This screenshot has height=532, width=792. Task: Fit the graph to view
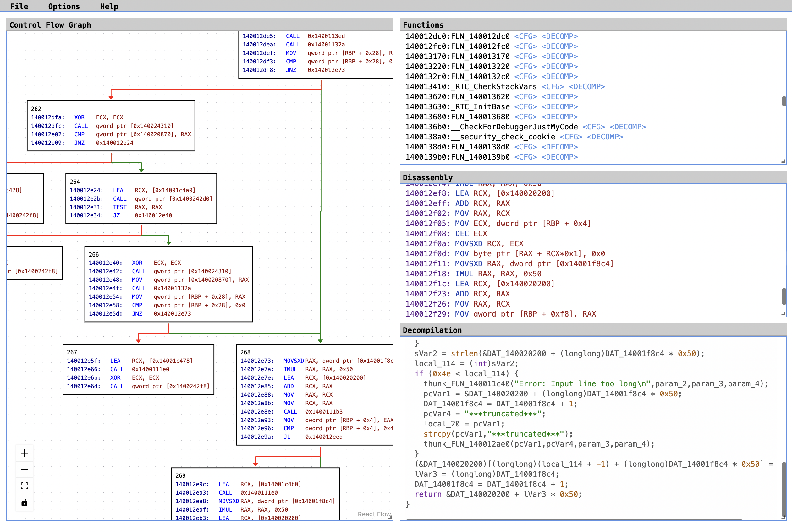pos(25,486)
